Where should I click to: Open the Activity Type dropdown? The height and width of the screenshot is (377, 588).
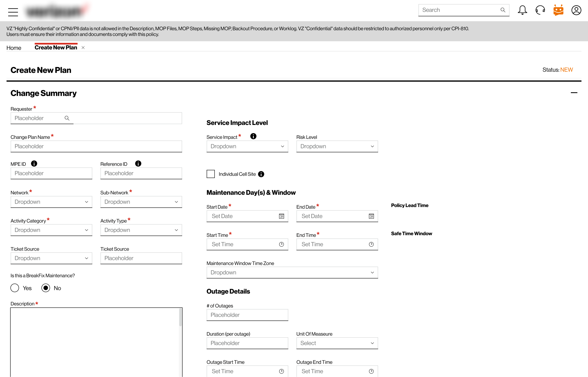tap(141, 230)
